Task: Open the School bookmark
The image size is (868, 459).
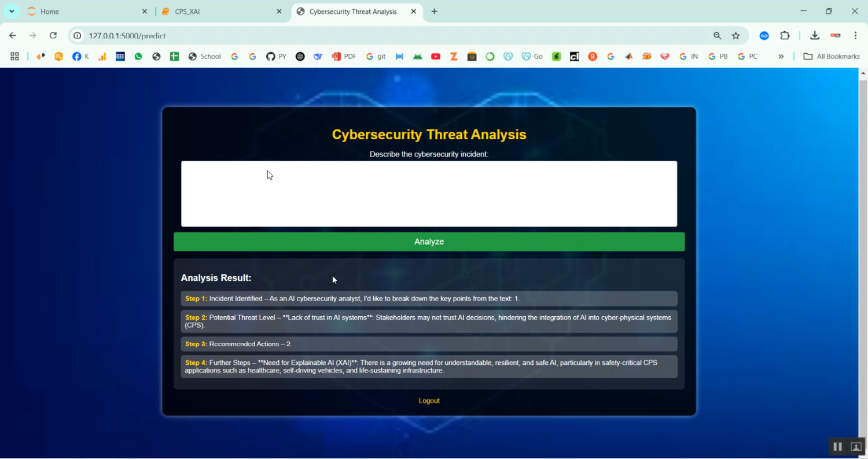Action: (205, 57)
